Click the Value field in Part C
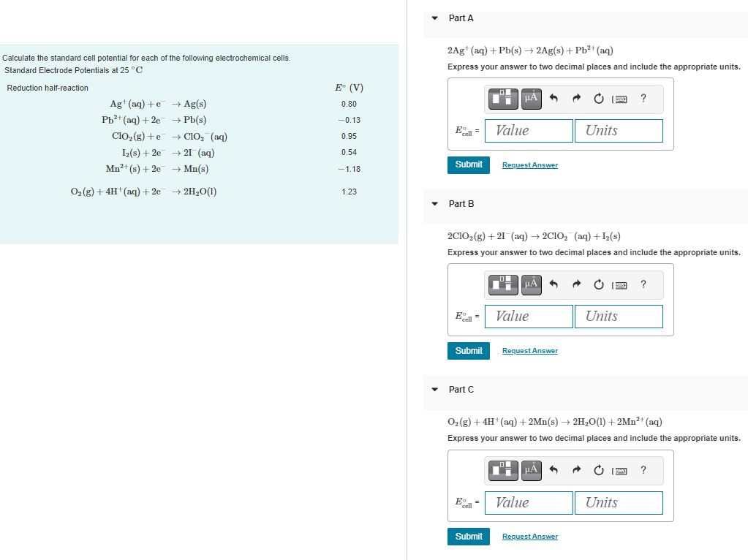Image resolution: width=748 pixels, height=560 pixels. (528, 502)
